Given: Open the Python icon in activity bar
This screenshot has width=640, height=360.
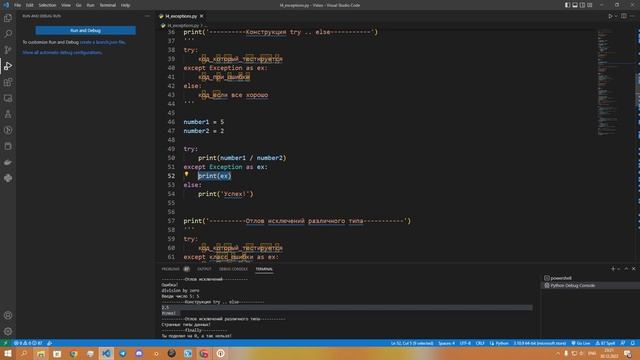Looking at the screenshot, I should (x=8, y=178).
